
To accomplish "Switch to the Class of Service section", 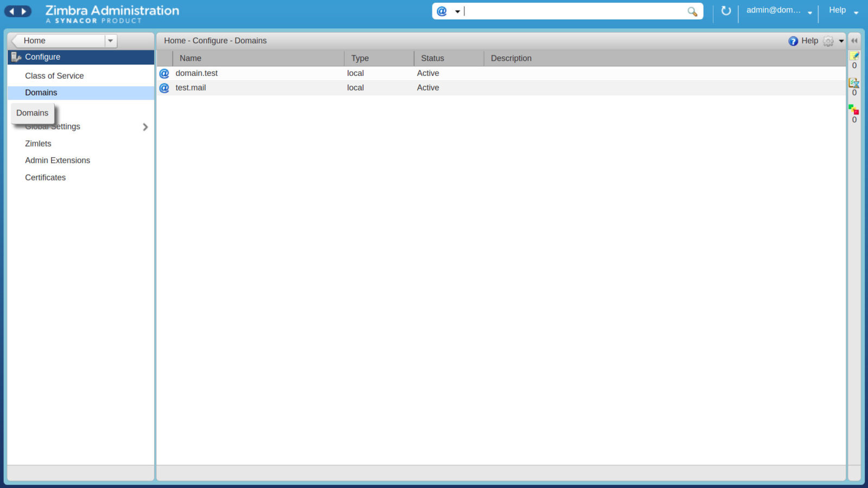I will pos(54,75).
